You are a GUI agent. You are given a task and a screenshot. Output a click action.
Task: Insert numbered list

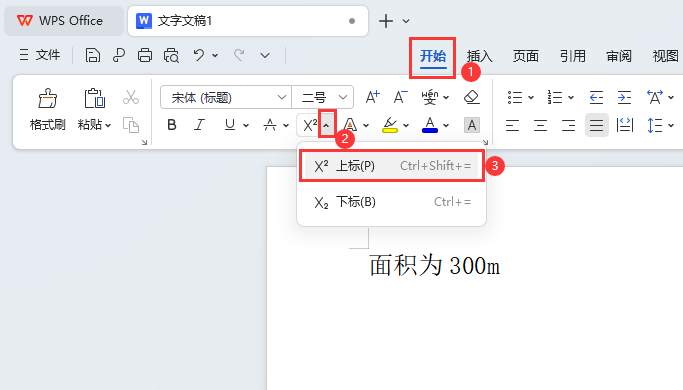click(555, 97)
